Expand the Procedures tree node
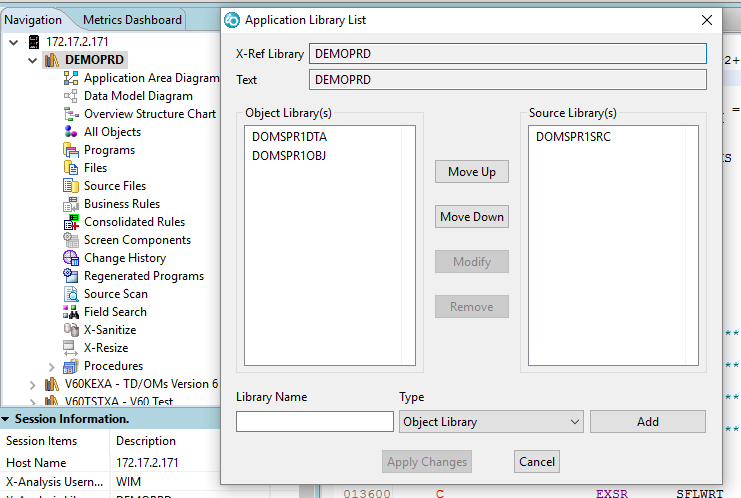Viewport: 741px width, 498px height. coord(52,366)
